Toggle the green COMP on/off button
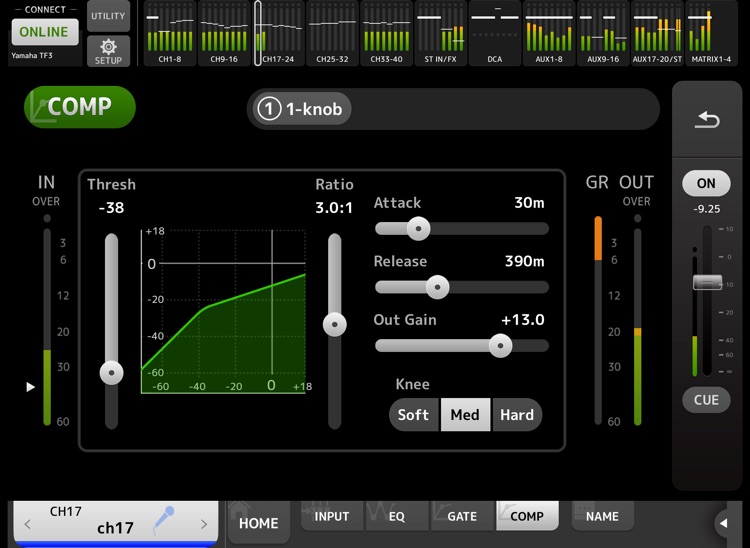750x548 pixels. tap(80, 107)
